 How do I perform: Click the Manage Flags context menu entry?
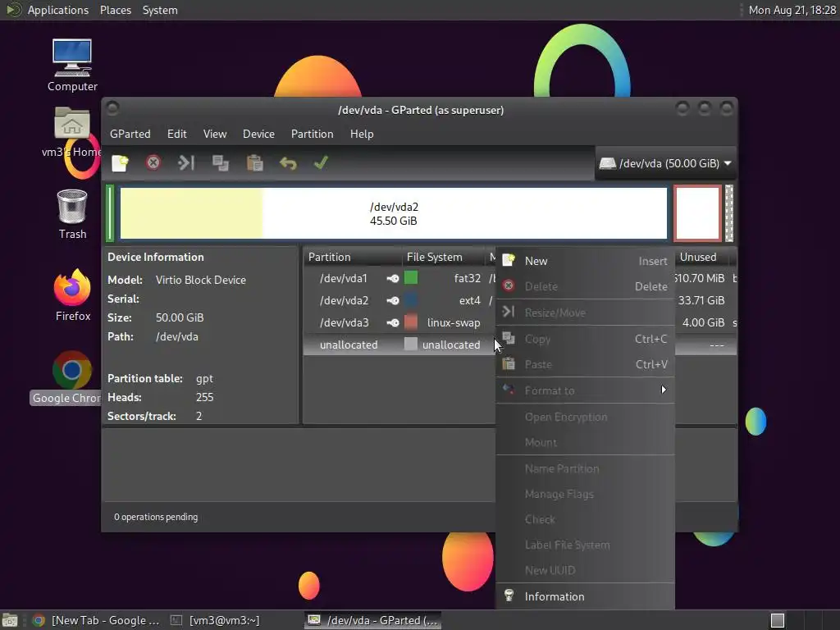(585, 494)
